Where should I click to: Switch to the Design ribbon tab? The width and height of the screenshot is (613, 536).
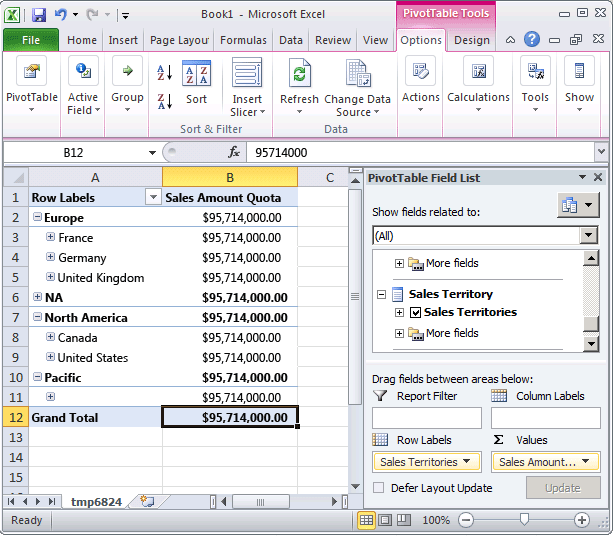point(471,41)
